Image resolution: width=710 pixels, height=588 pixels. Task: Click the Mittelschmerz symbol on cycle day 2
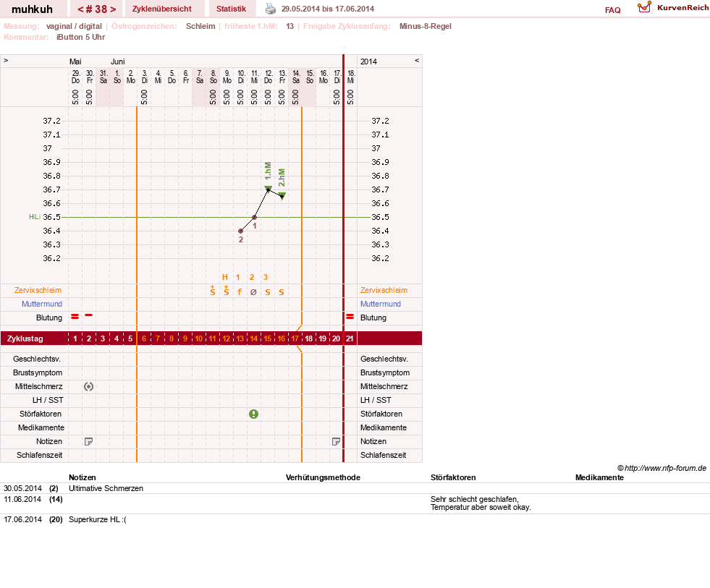(x=89, y=386)
